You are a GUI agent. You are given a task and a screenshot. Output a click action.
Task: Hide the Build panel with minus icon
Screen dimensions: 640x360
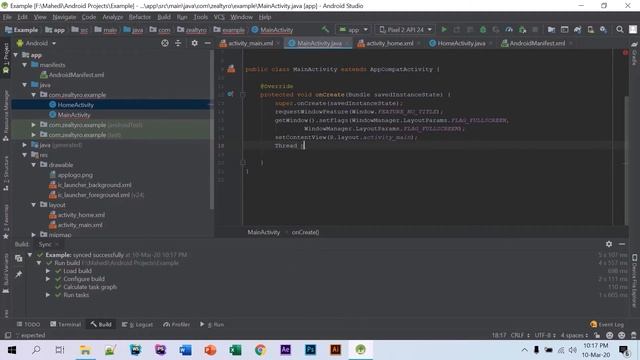coord(622,244)
